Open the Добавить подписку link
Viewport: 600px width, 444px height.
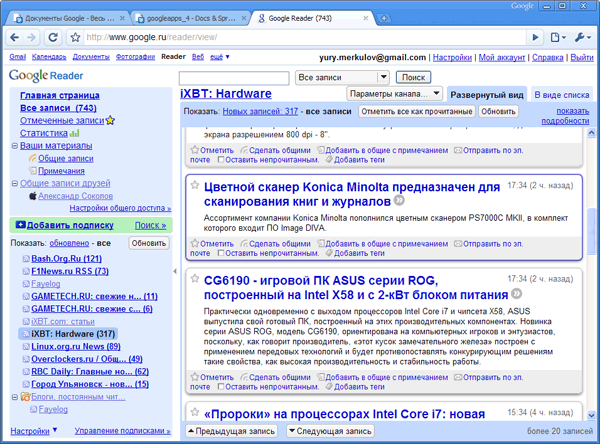tap(70, 225)
